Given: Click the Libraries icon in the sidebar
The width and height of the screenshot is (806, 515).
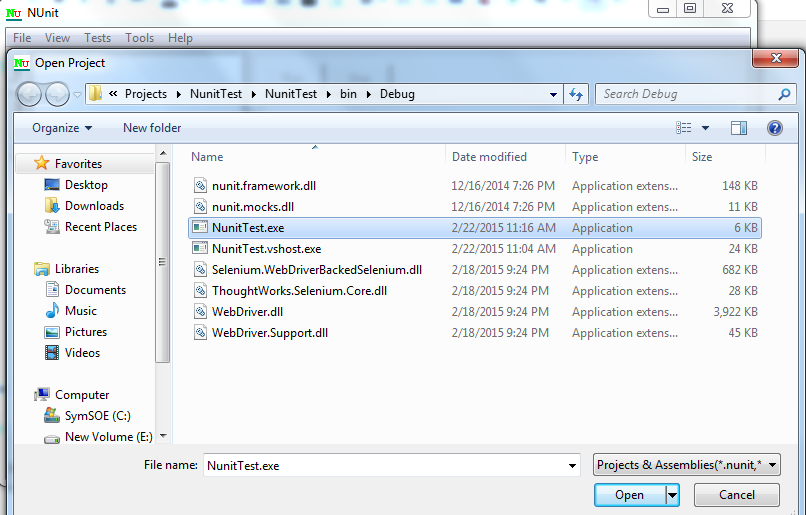Looking at the screenshot, I should point(42,269).
